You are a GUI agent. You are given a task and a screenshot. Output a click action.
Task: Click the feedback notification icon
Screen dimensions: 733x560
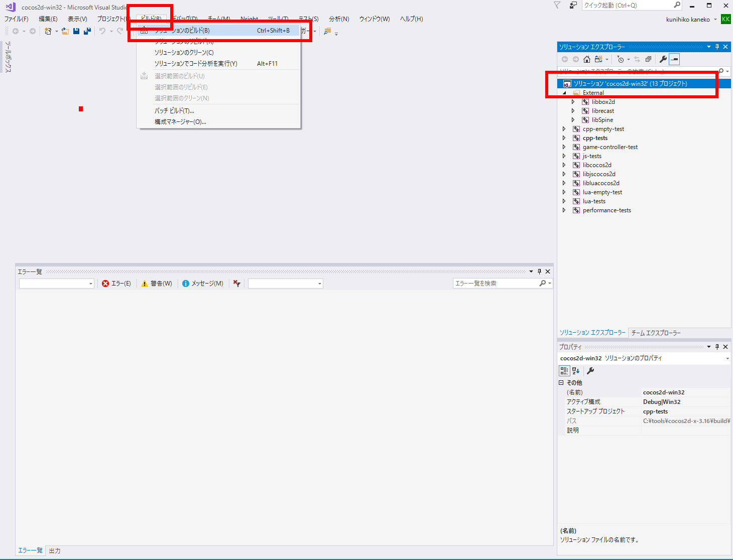[x=573, y=5]
